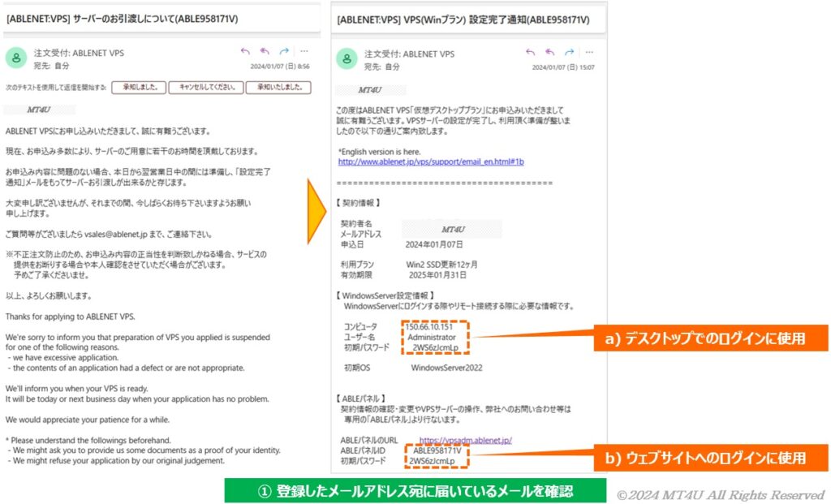
Task: Click forward icon in left email
Action: tap(284, 51)
